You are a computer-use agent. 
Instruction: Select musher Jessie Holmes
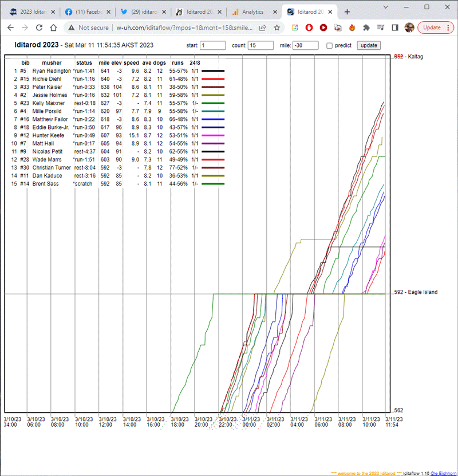(50, 95)
